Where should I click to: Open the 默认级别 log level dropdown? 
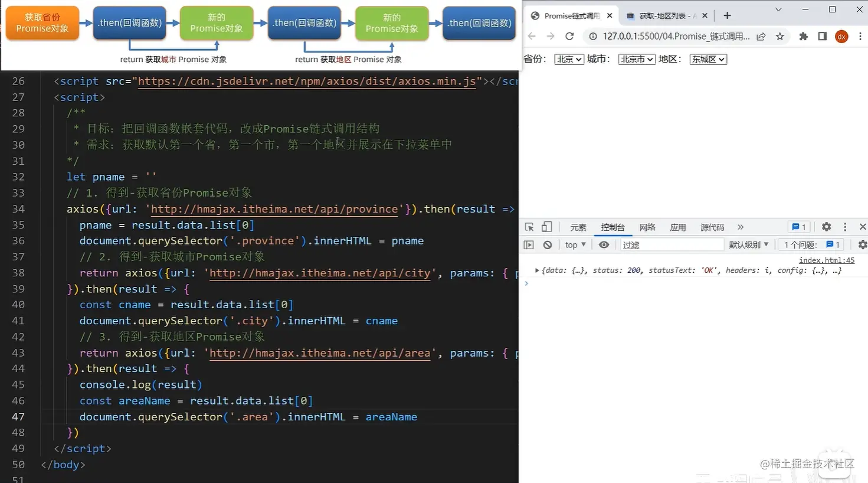click(749, 244)
